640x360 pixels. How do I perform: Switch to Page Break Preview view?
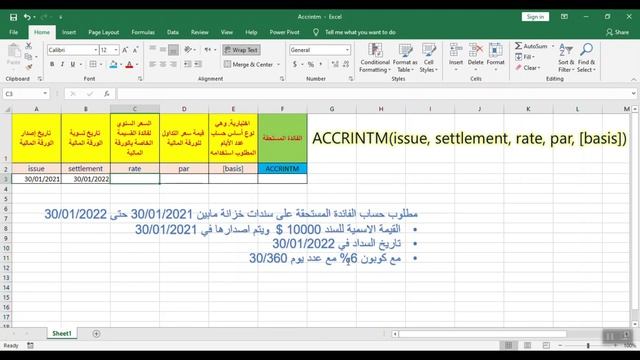pos(546,346)
